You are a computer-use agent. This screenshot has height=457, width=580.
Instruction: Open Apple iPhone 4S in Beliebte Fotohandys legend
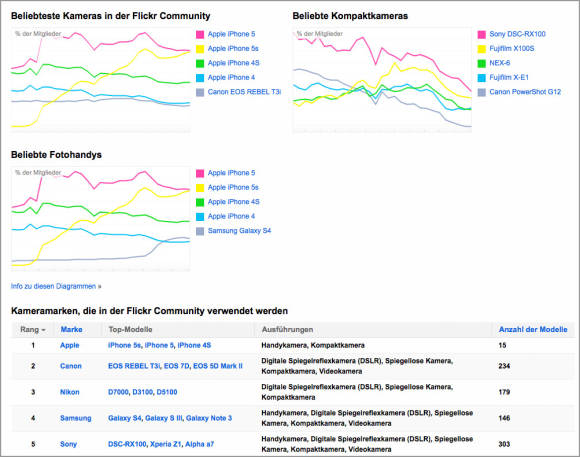233,202
